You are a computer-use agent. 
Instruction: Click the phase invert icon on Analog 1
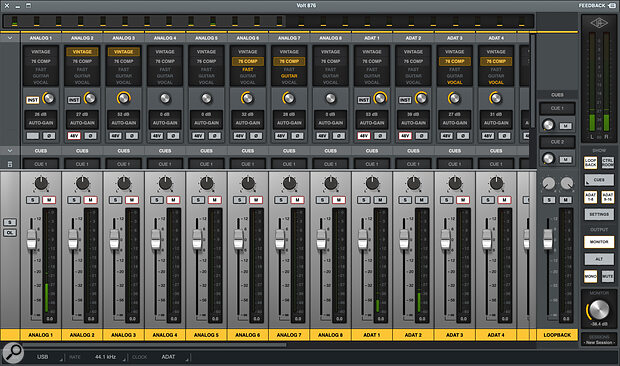click(49, 136)
